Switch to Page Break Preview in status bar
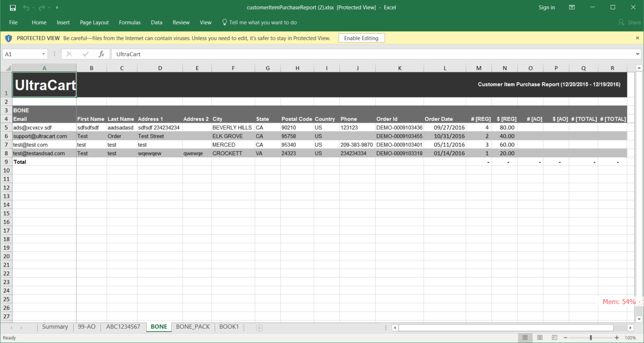Image resolution: width=644 pixels, height=343 pixels. tap(555, 338)
